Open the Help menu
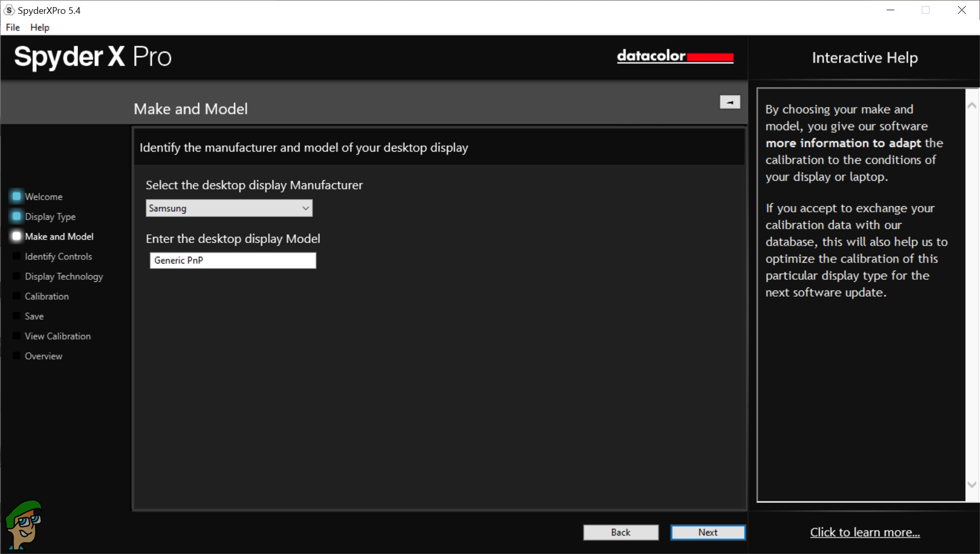 (x=39, y=28)
